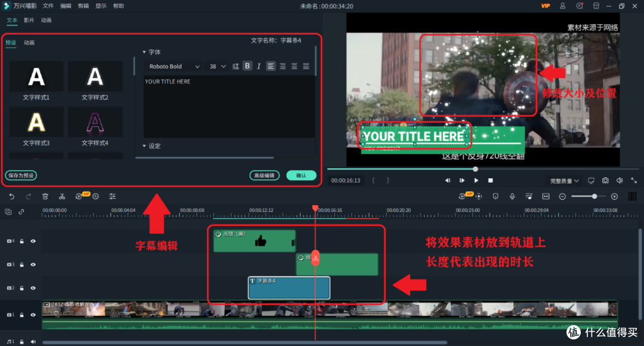Click the zoom in plus icon
Viewport: 644px width, 346px height.
[614, 196]
